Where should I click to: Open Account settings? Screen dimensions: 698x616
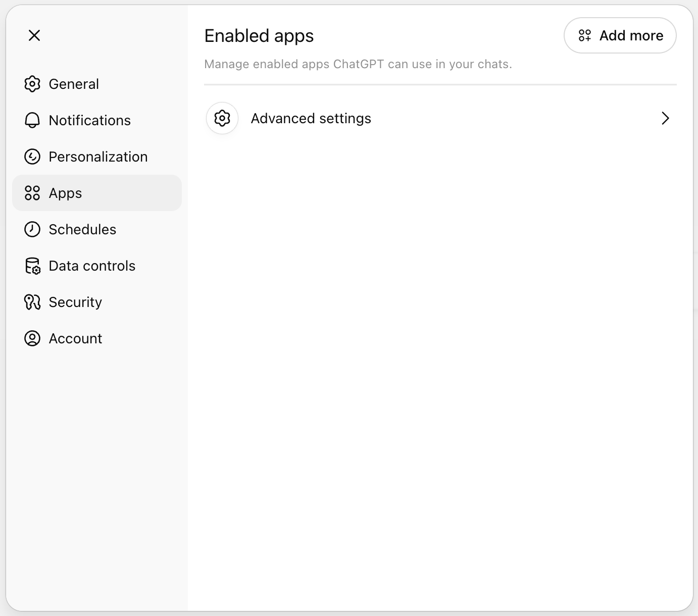tap(75, 338)
